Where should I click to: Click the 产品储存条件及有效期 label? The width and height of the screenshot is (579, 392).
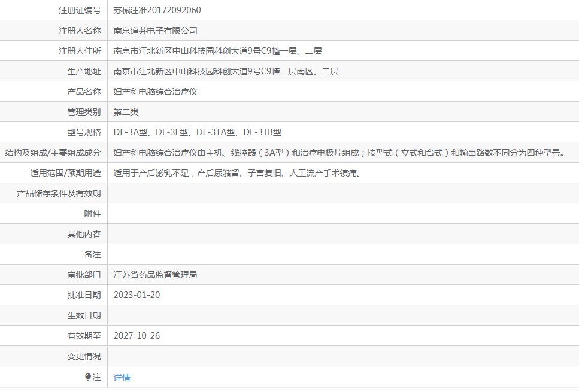[x=59, y=193]
